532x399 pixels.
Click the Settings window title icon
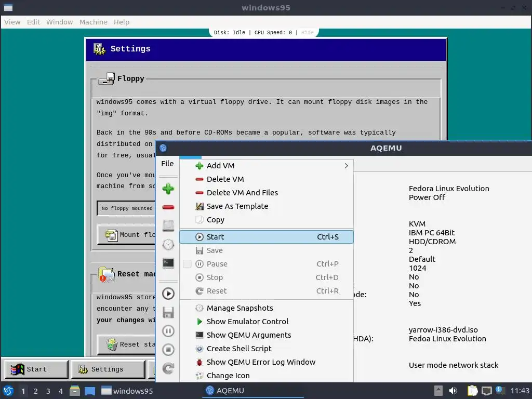(x=99, y=49)
